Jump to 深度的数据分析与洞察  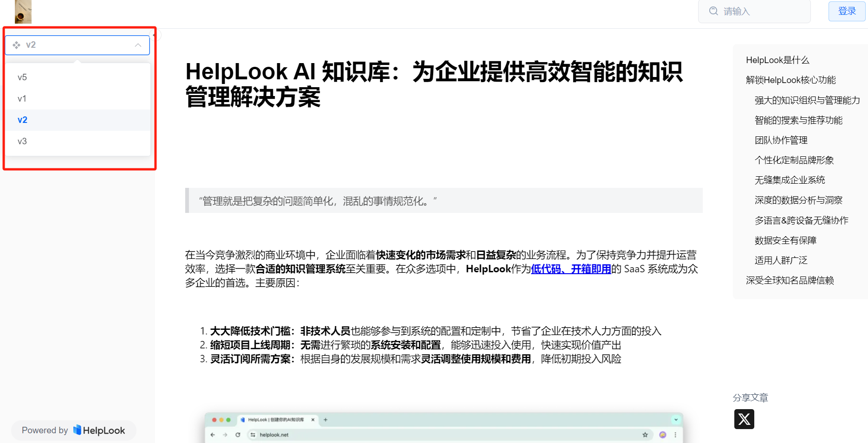coord(798,200)
